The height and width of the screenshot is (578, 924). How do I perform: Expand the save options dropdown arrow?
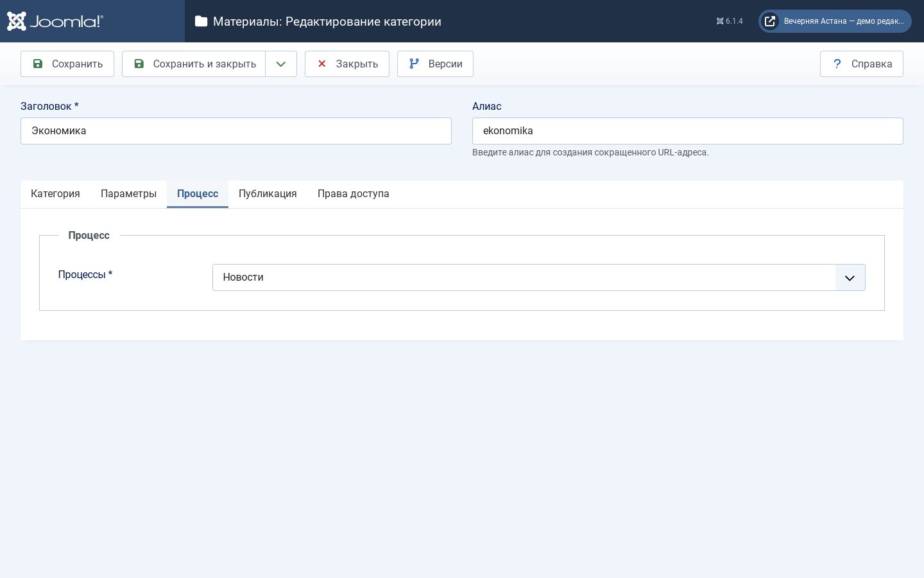click(281, 64)
